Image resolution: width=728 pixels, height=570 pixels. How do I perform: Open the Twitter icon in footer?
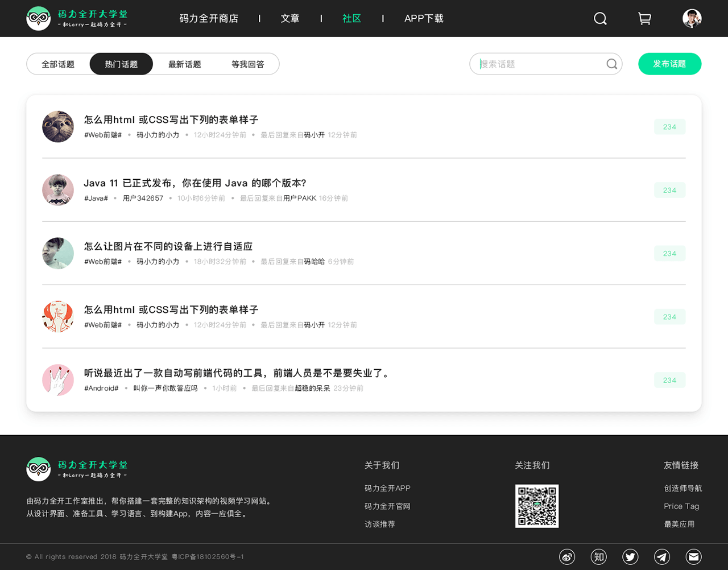[x=630, y=557]
